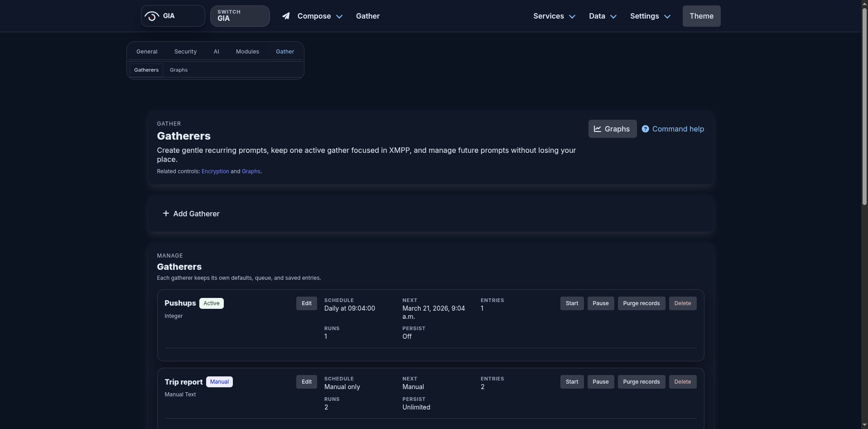Click the GIA logo icon
This screenshot has height=429, width=868.
pos(151,16)
